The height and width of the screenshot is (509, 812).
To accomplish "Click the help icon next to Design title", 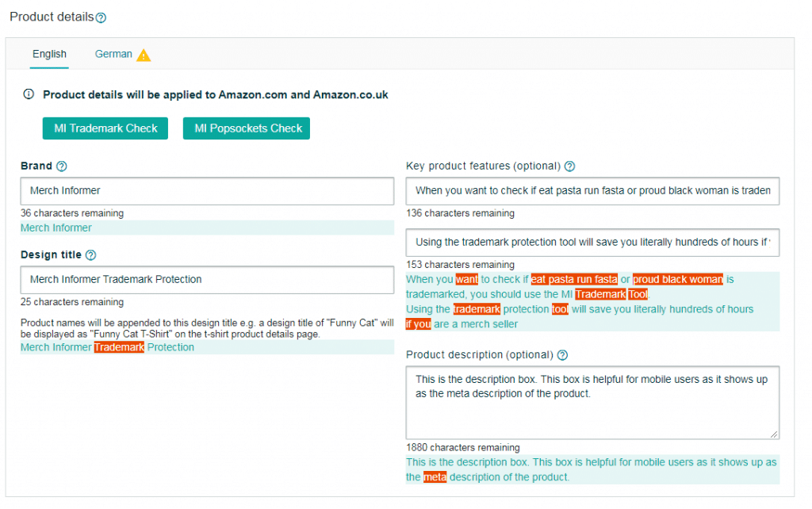I will coord(90,254).
